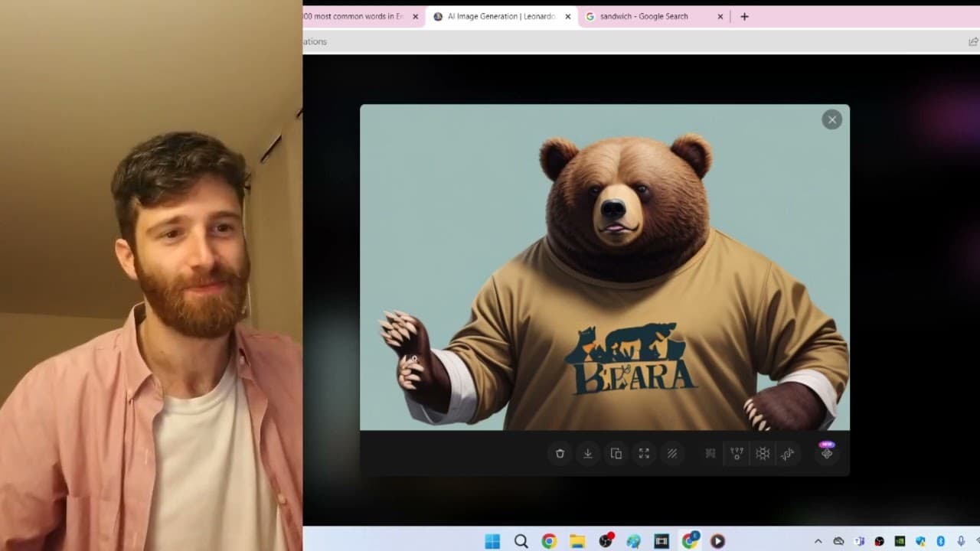Delete the image using the trash icon
This screenshot has width=980, height=551.
[560, 454]
